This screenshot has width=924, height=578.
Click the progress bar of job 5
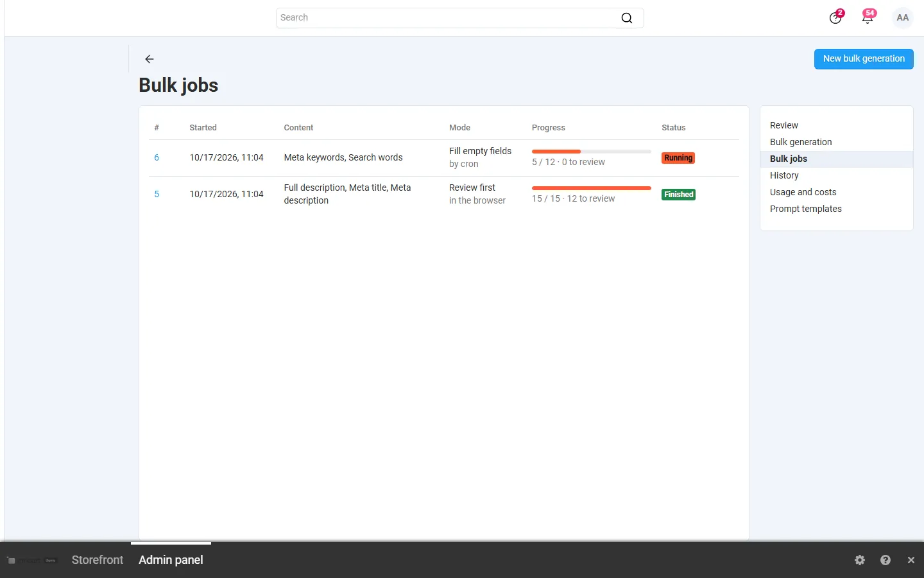(592, 188)
